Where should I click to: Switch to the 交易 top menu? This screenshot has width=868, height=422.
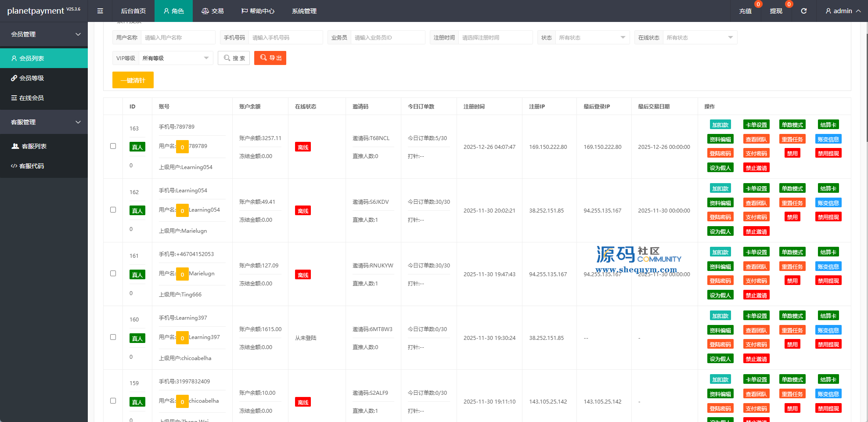[212, 11]
